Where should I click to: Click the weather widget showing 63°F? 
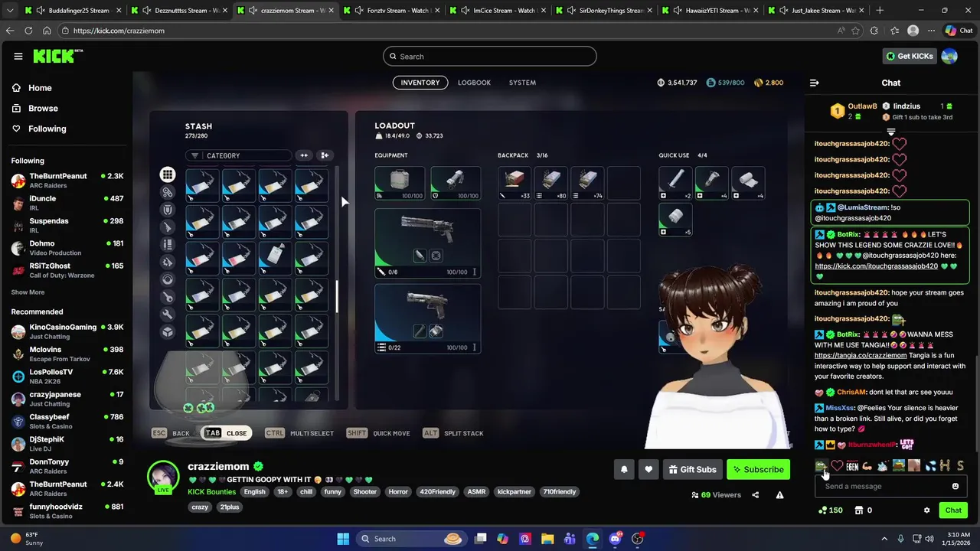tap(27, 539)
